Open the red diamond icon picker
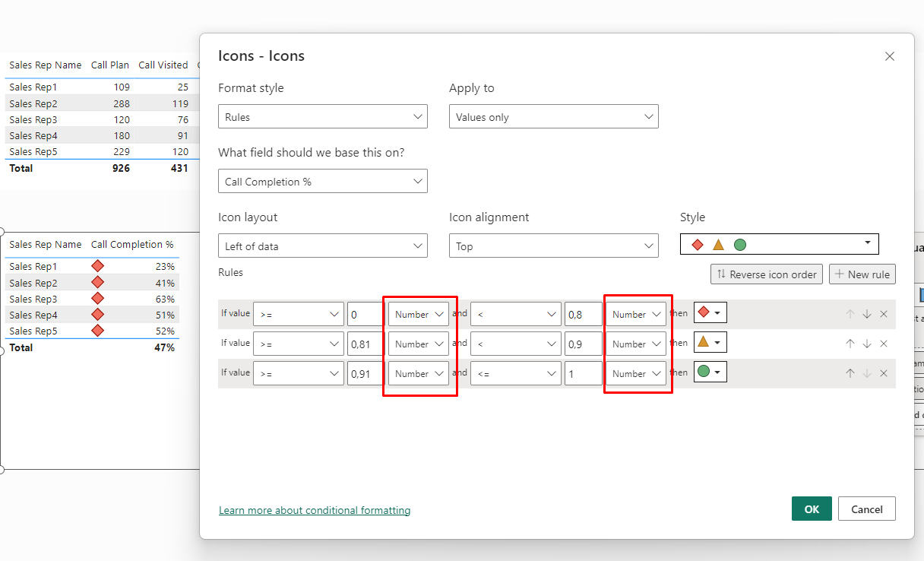The image size is (924, 561). [710, 312]
